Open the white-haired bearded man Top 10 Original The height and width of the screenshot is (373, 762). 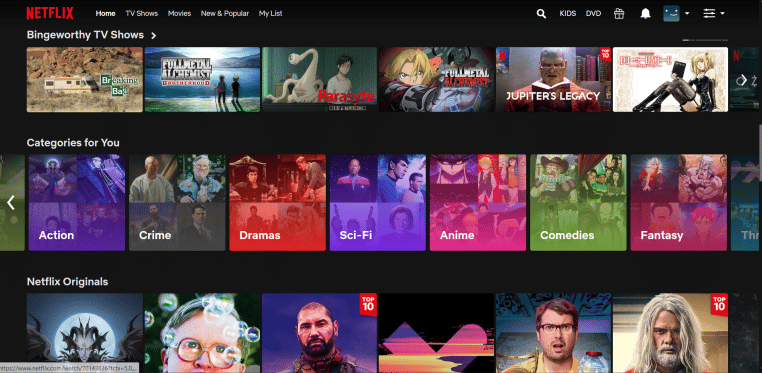[670, 333]
